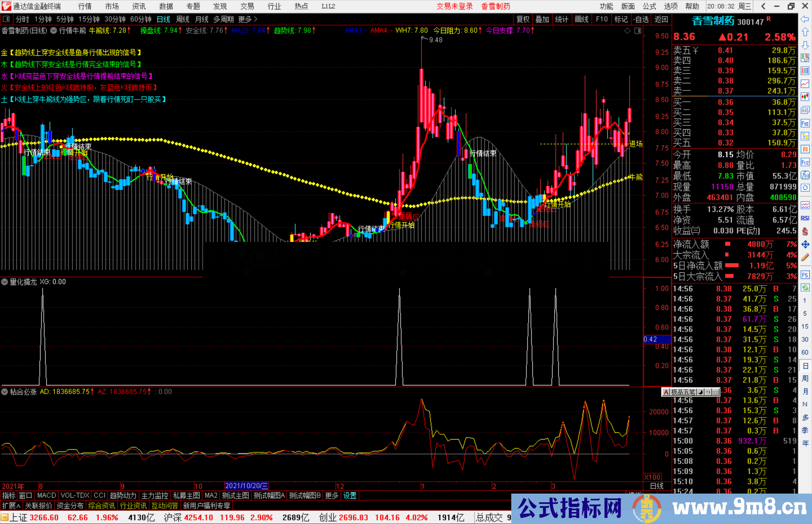The width and height of the screenshot is (812, 524).
Task: Open the 粘合必涨 indicator dropdown button
Action: pyautogui.click(x=5, y=392)
